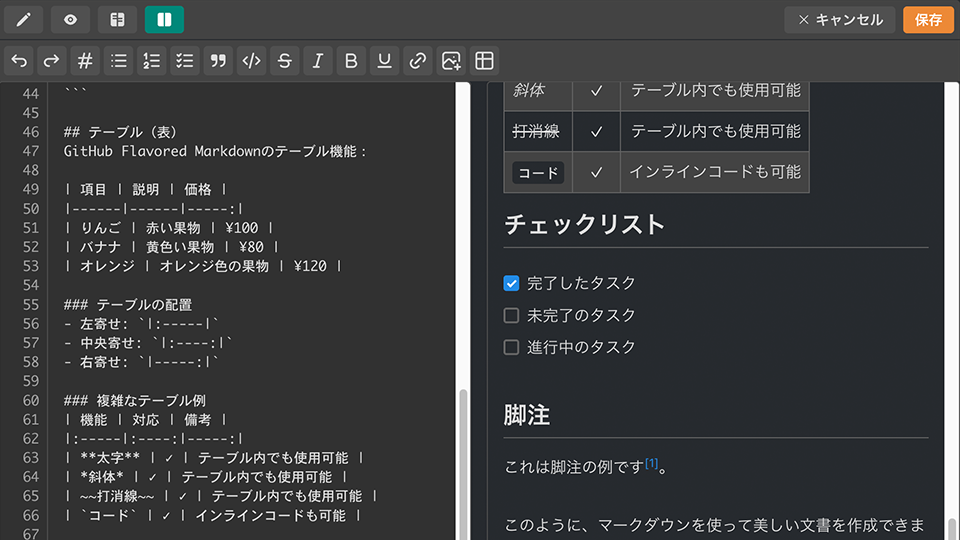The height and width of the screenshot is (540, 960).
Task: Check the 未完了のタスク checkbox
Action: [x=511, y=315]
